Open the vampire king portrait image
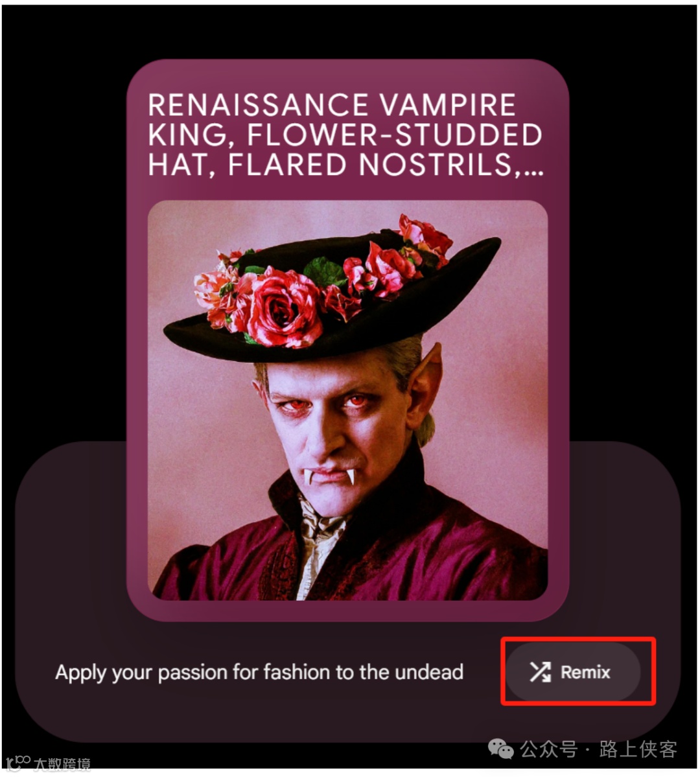 coord(347,400)
